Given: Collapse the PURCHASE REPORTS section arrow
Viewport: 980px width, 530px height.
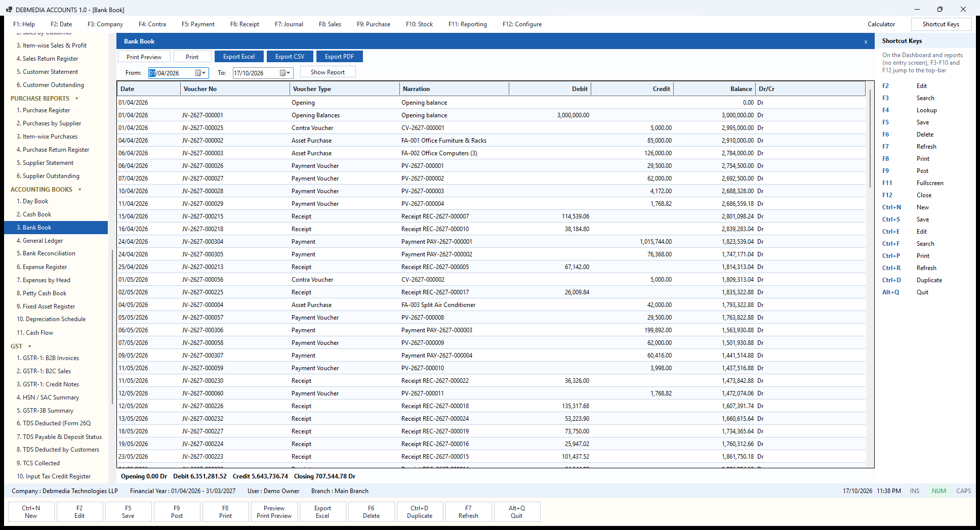Looking at the screenshot, I should (x=77, y=99).
